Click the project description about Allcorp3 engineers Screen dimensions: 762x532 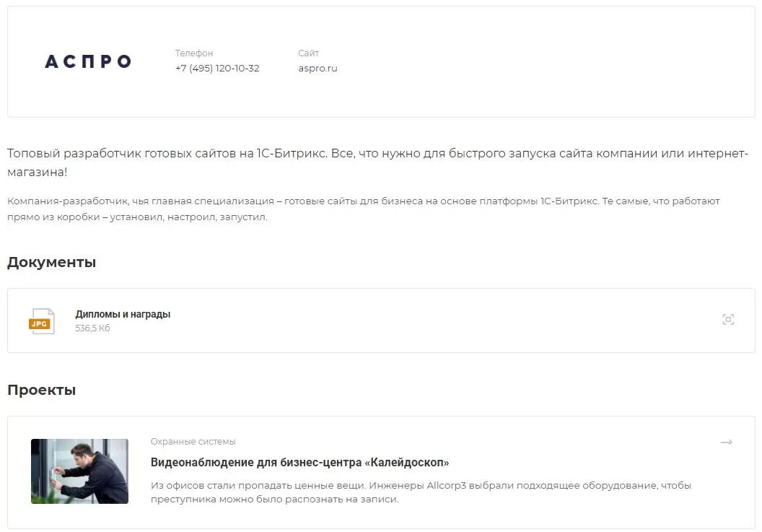pos(421,492)
